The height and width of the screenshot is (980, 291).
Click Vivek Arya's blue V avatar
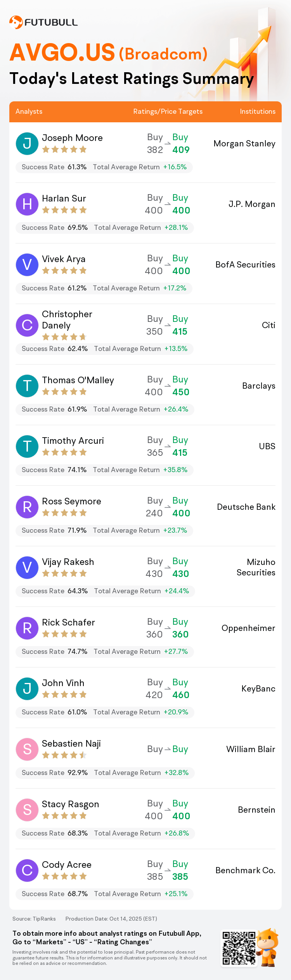(x=27, y=264)
